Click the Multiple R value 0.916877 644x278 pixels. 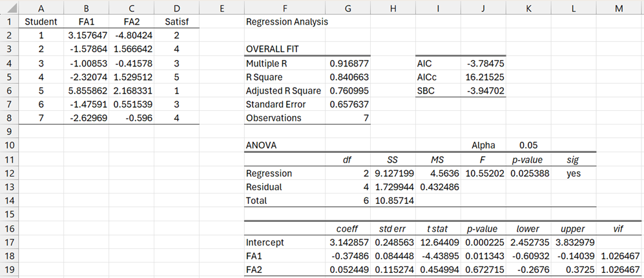tap(348, 64)
